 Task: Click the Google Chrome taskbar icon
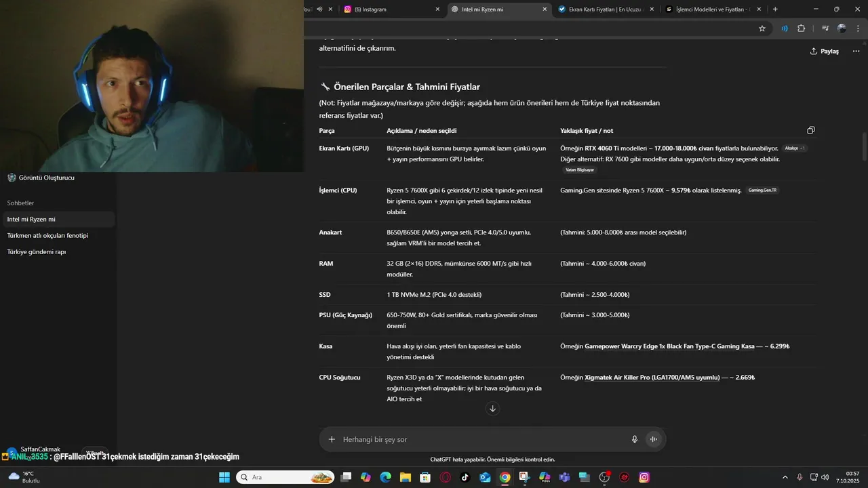click(505, 477)
